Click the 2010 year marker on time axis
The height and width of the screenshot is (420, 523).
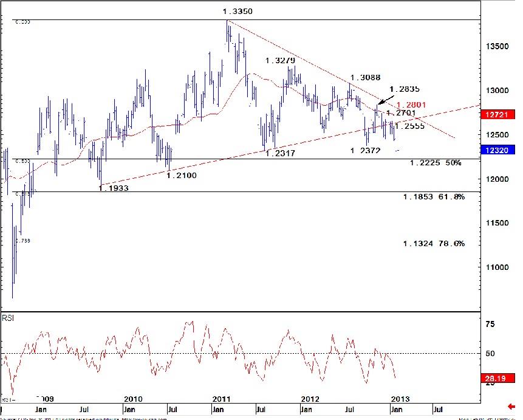click(x=132, y=399)
